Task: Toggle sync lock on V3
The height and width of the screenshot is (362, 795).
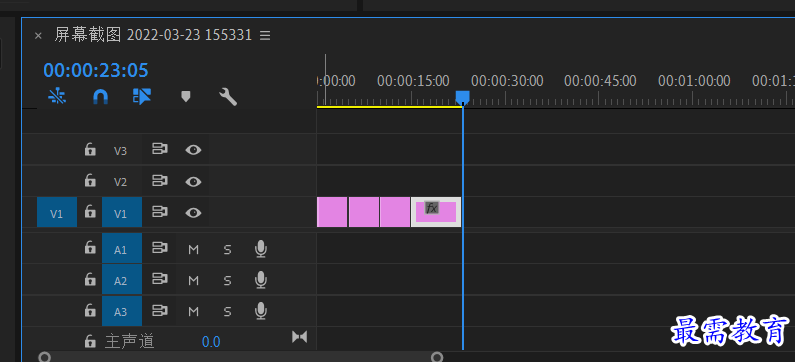Action: tap(160, 150)
